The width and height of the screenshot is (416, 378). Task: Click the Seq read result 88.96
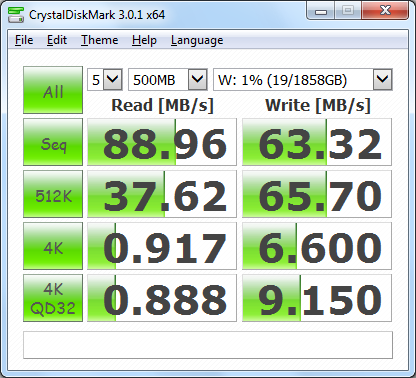pos(162,142)
